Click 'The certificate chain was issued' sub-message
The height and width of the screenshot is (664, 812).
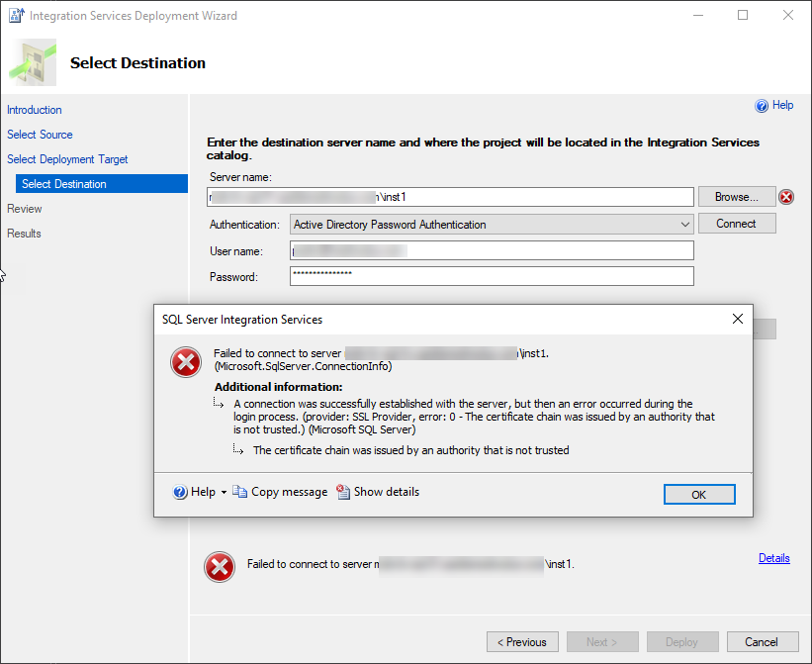pyautogui.click(x=410, y=450)
